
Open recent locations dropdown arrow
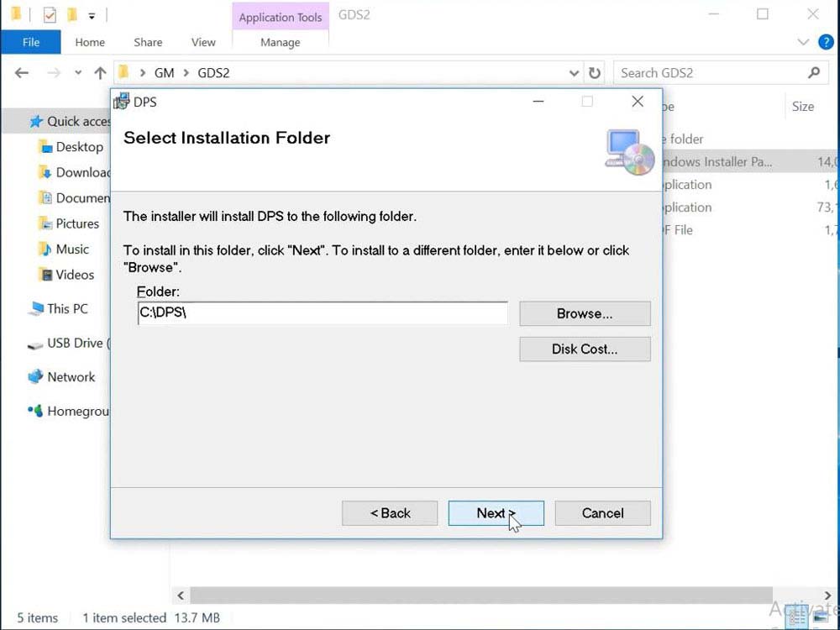coord(78,73)
